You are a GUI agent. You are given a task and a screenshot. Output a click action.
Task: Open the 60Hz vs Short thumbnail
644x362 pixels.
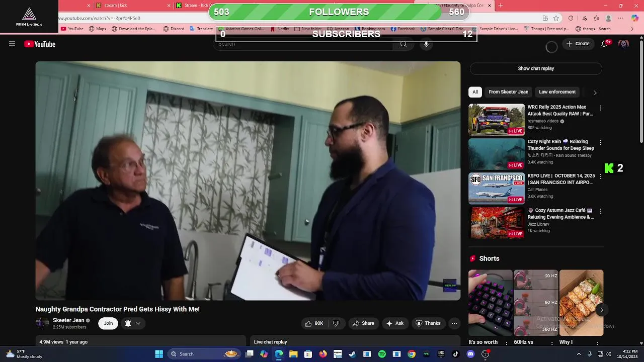535,303
